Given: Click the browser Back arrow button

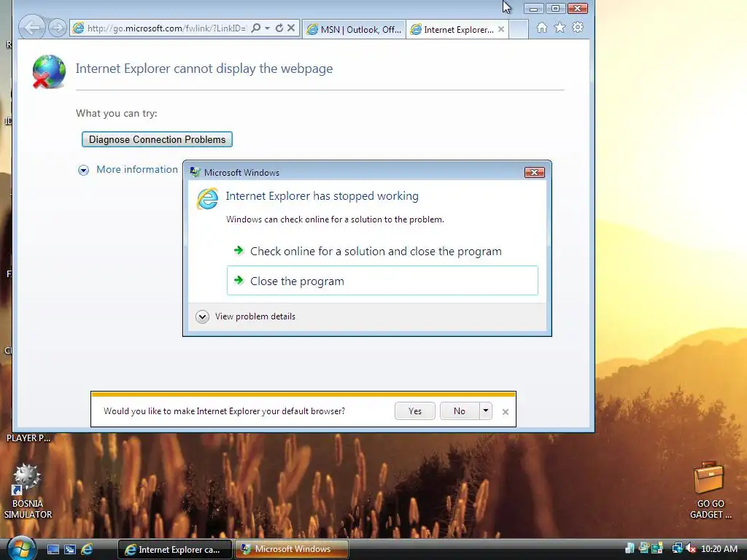Looking at the screenshot, I should point(31,28).
